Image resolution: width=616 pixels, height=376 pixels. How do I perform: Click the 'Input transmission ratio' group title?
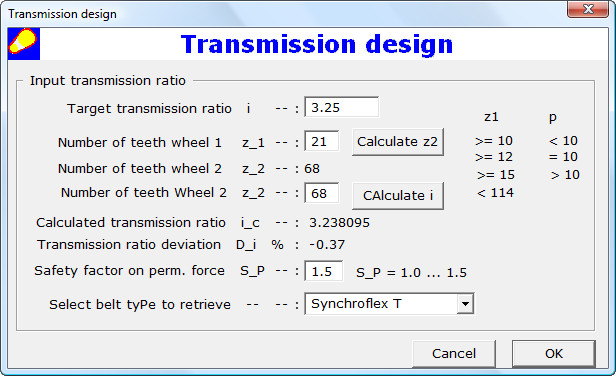[x=108, y=81]
